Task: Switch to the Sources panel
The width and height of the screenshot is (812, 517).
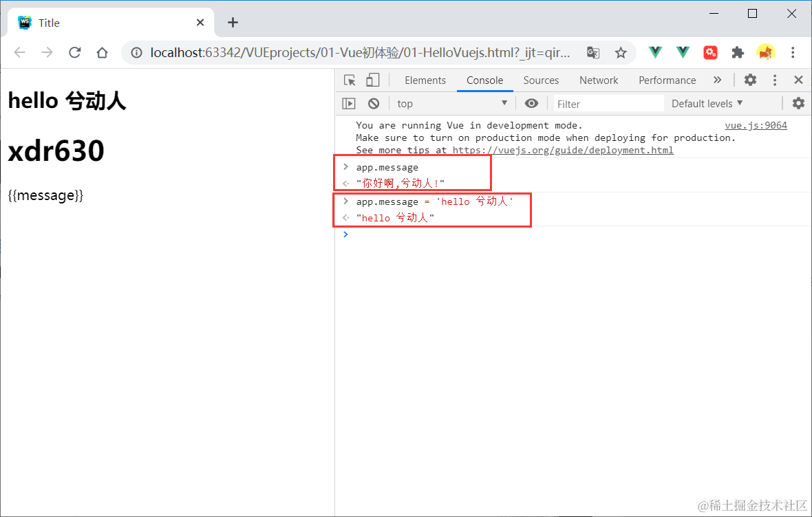Action: coord(541,80)
